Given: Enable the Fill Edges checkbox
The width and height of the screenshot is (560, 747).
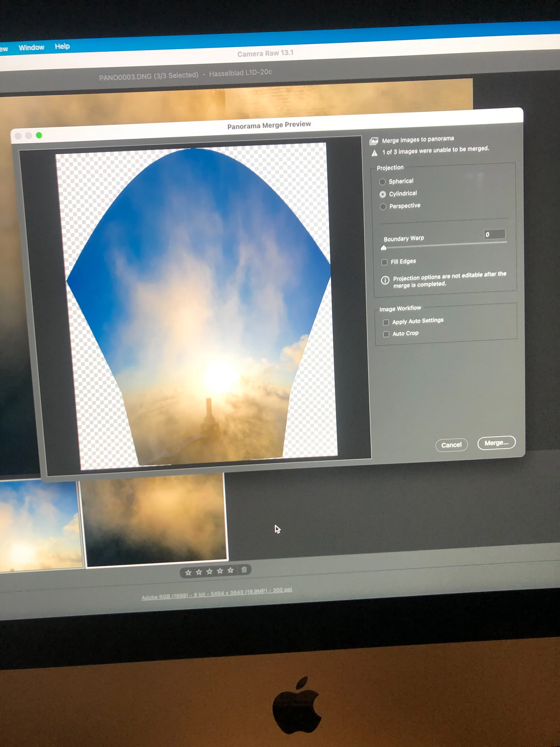Looking at the screenshot, I should [384, 262].
